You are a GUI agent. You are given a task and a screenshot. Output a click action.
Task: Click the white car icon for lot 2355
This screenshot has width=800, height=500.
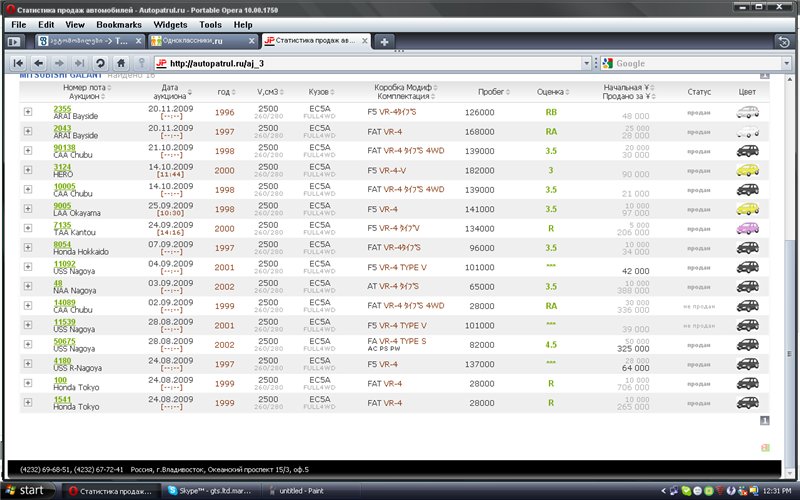point(747,112)
